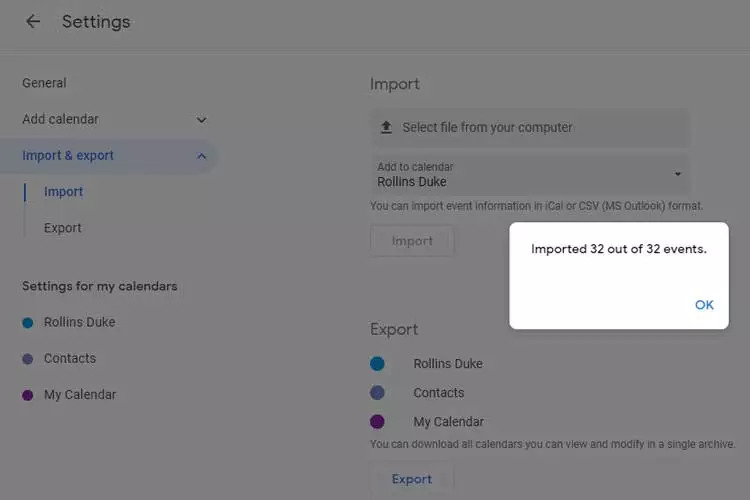Click the Import button
Viewport: 750px width, 500px height.
point(412,241)
